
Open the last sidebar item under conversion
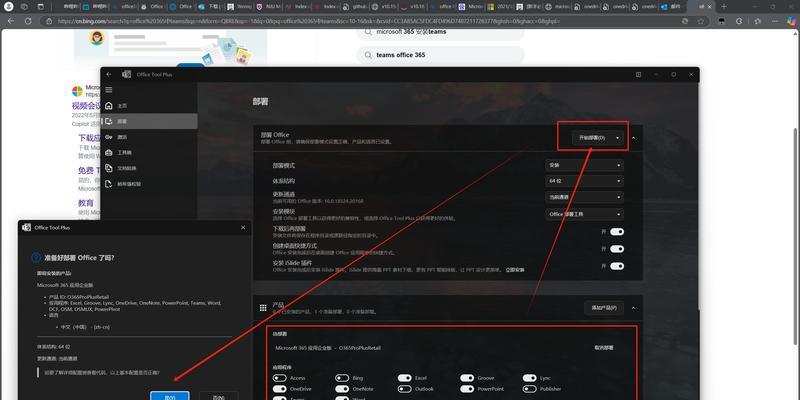point(149,184)
